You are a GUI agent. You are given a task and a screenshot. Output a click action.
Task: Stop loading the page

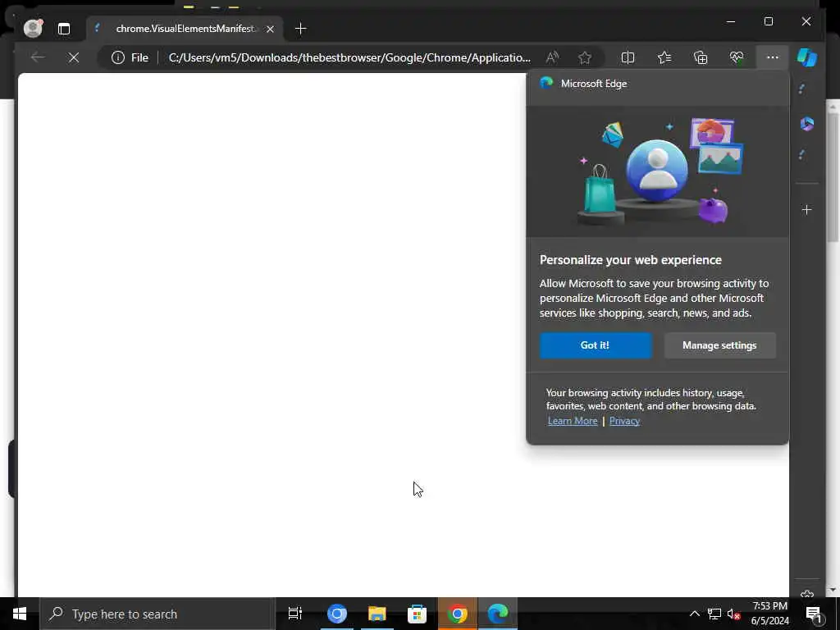(74, 57)
